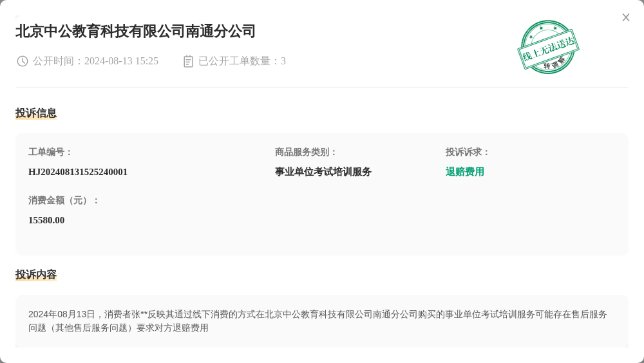Click the 事业单位考试培训服务 value
644x363 pixels.
tap(323, 172)
